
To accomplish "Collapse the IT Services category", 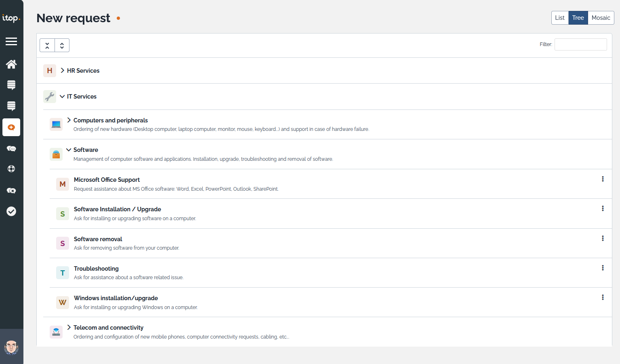I will click(62, 97).
